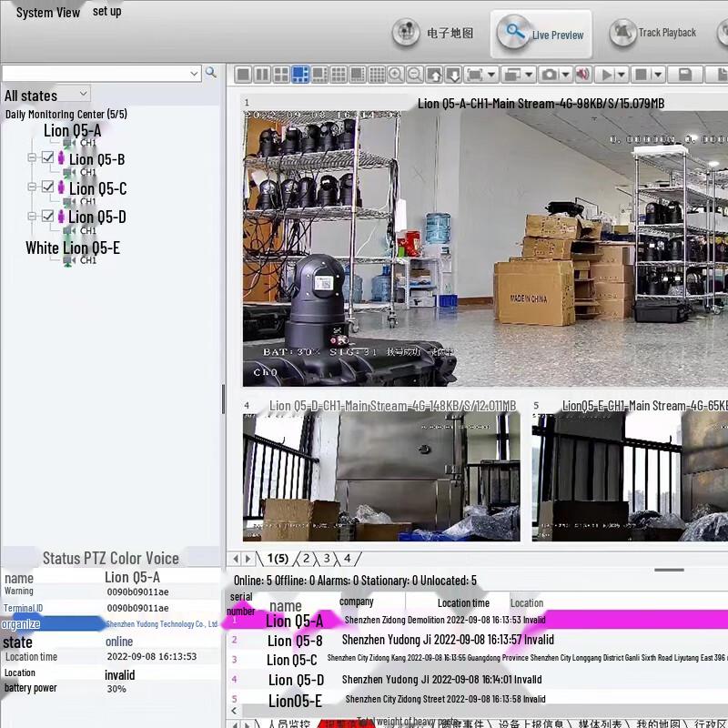Click the device search magnifier icon

pos(211,73)
